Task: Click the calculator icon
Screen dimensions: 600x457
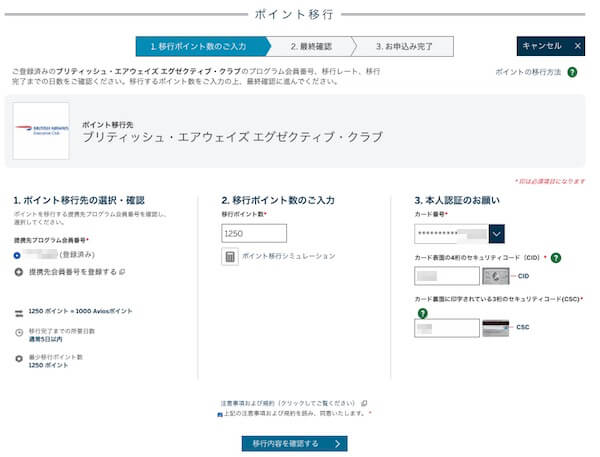Action: click(230, 256)
